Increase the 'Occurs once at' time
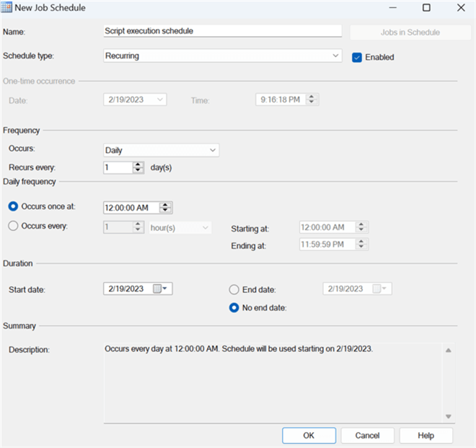The image size is (476, 448). pyautogui.click(x=166, y=204)
